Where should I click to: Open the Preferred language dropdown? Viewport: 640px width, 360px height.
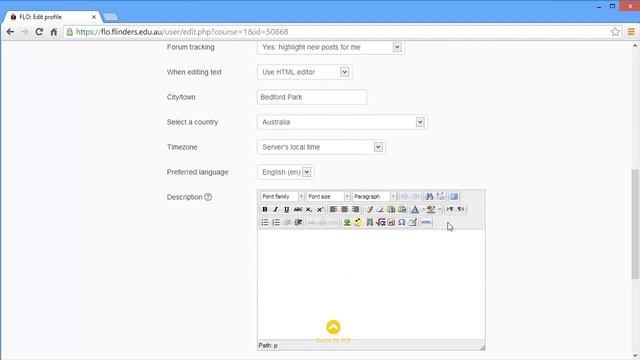click(285, 172)
